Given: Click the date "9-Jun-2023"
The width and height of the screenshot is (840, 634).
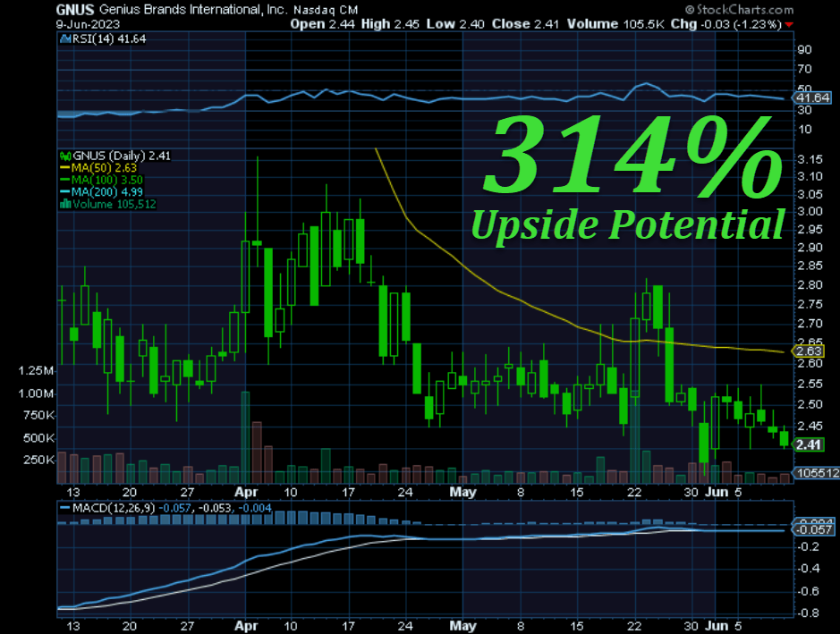Looking at the screenshot, I should [88, 25].
